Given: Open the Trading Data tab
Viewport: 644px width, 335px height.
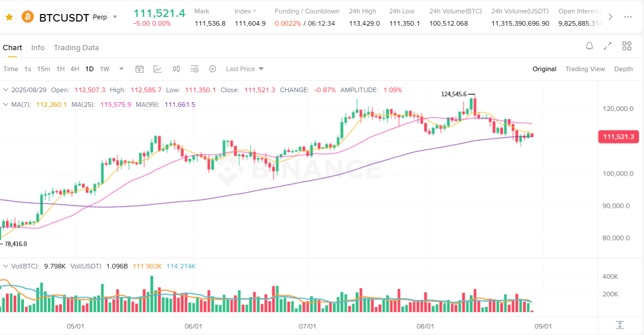Looking at the screenshot, I should pos(77,47).
